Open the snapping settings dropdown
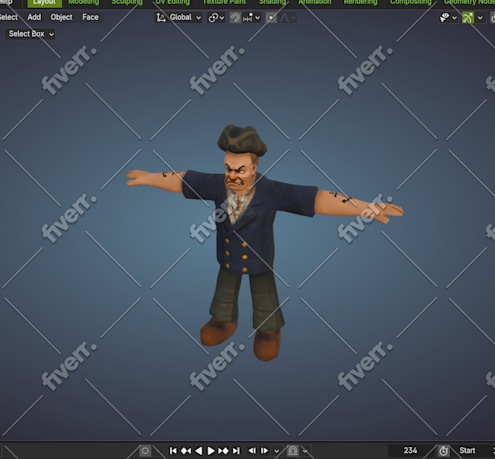Viewport: 495px width, 459px height. (252, 18)
